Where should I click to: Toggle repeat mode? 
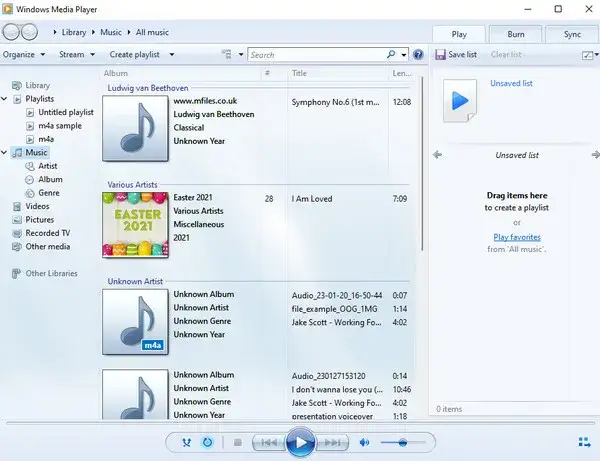(x=207, y=443)
